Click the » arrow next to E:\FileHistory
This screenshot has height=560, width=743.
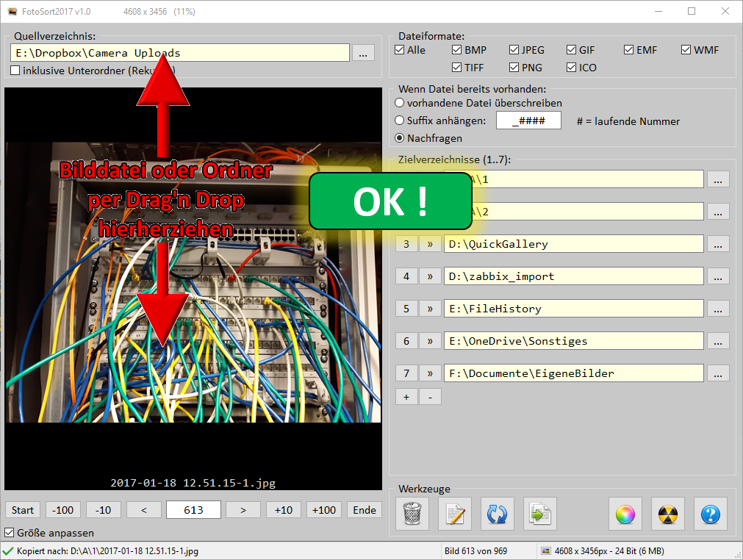pyautogui.click(x=429, y=309)
